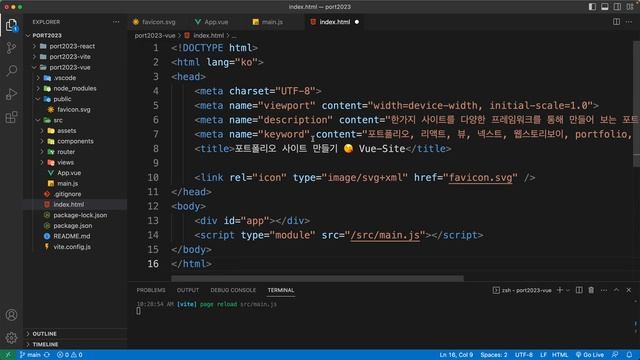The height and width of the screenshot is (360, 640).
Task: Expand the node_modules folder
Action: pyautogui.click(x=76, y=89)
